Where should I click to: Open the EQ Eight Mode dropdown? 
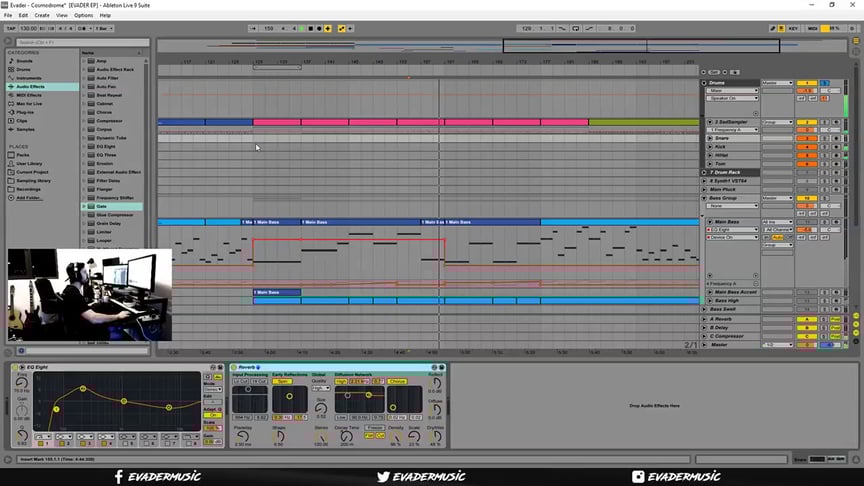(x=212, y=390)
